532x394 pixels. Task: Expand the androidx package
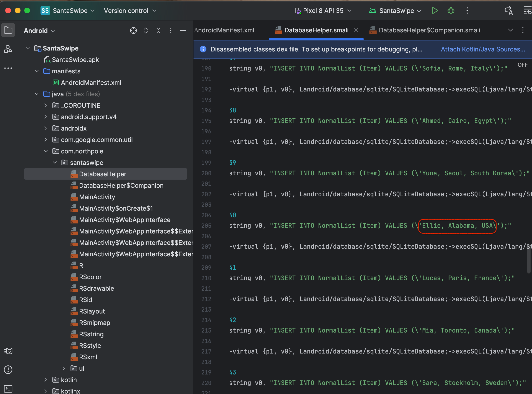point(46,128)
